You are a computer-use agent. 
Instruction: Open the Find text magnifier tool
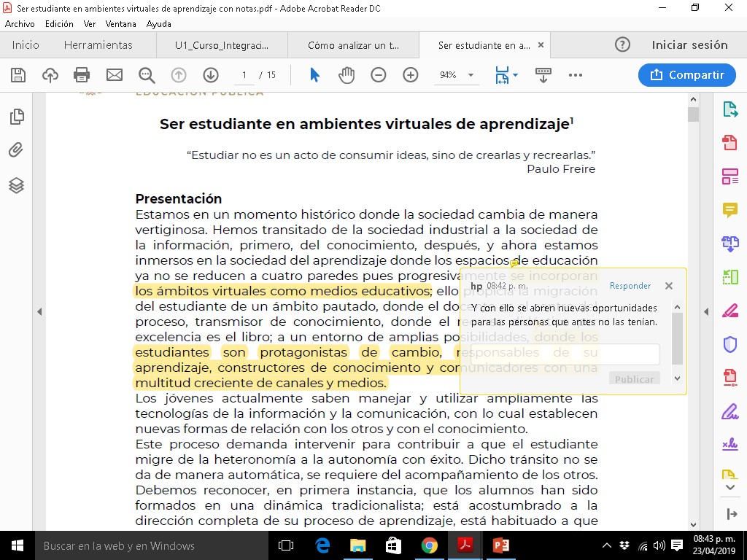(147, 75)
